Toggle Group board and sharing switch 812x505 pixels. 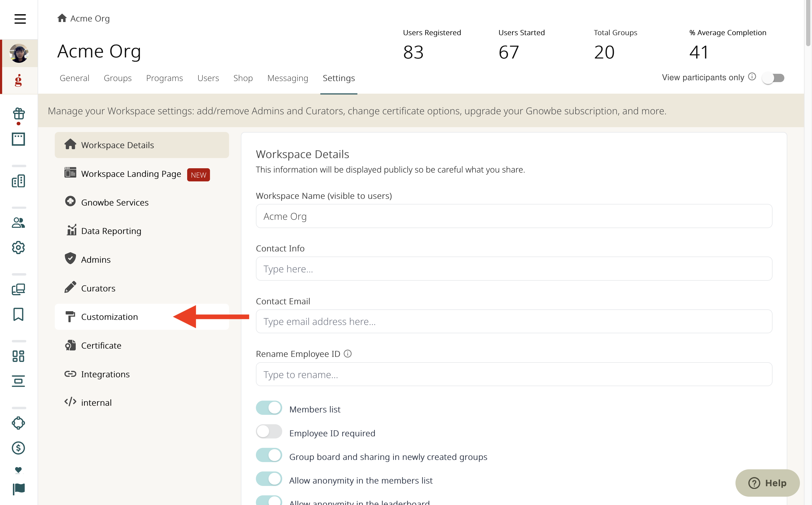[269, 455]
